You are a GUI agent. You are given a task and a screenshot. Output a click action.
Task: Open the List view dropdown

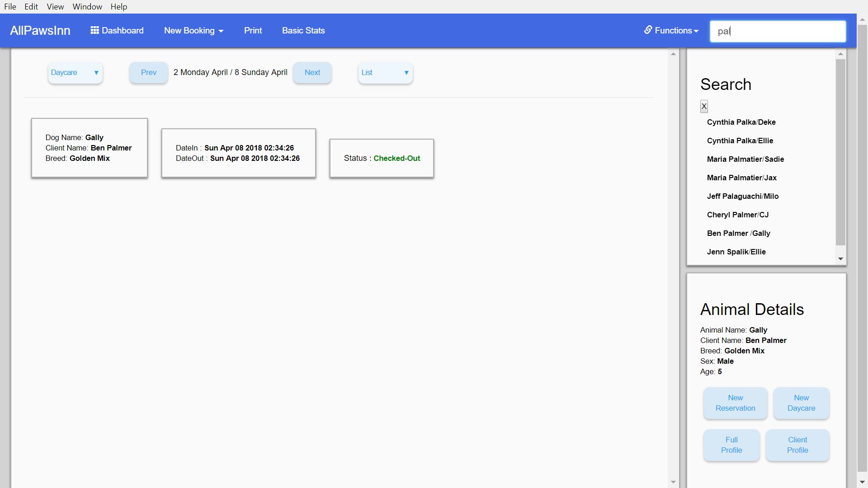(385, 73)
